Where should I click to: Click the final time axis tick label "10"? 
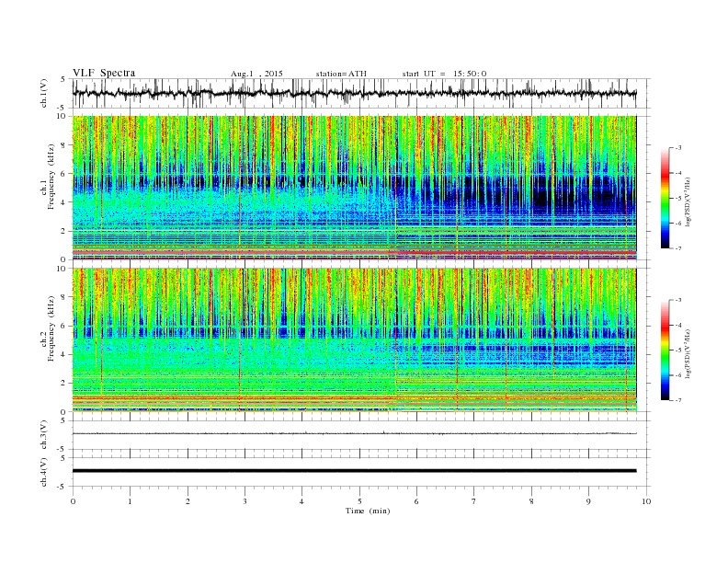coord(646,501)
